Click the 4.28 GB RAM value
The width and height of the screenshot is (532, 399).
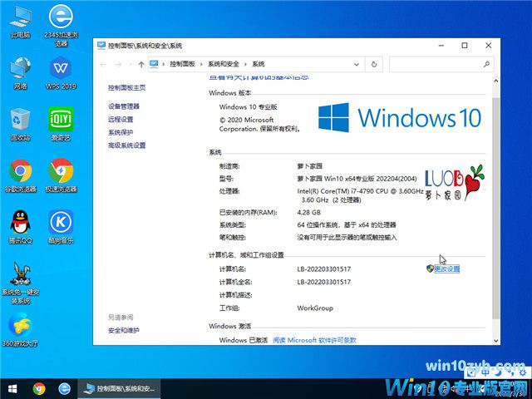308,213
